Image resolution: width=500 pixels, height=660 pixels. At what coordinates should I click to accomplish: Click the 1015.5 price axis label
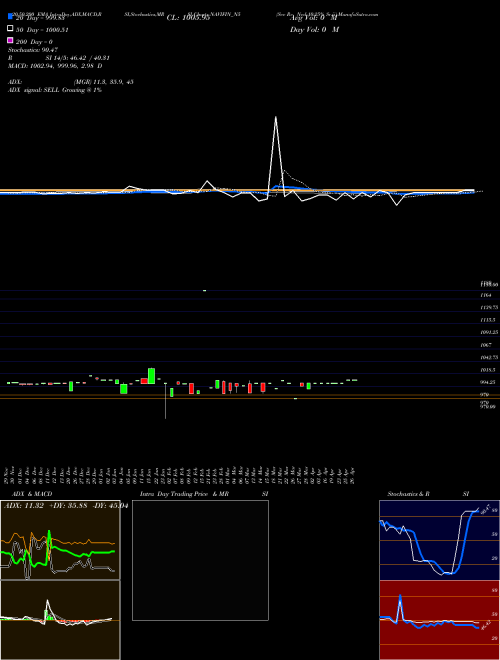[488, 370]
